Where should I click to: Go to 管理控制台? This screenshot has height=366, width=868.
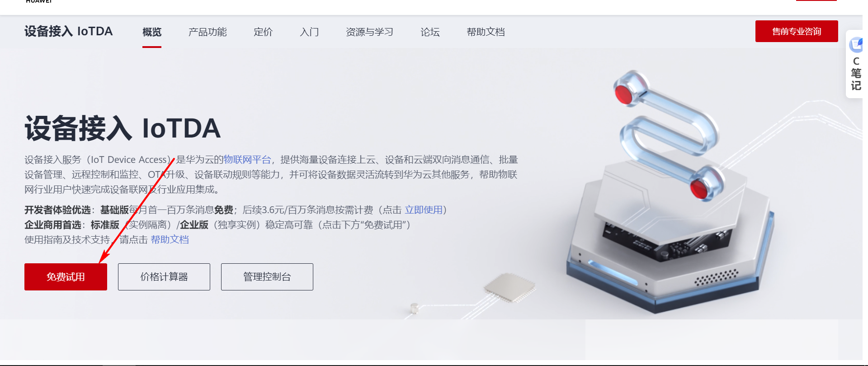pyautogui.click(x=267, y=277)
